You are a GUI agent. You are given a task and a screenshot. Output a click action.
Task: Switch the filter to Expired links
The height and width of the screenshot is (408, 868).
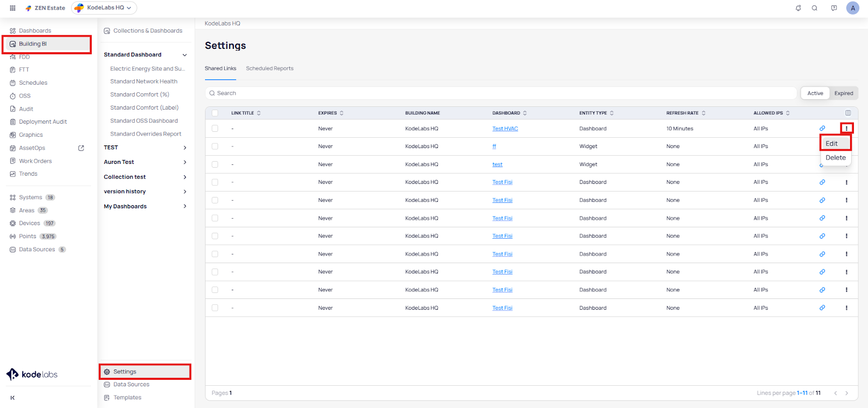(x=843, y=93)
